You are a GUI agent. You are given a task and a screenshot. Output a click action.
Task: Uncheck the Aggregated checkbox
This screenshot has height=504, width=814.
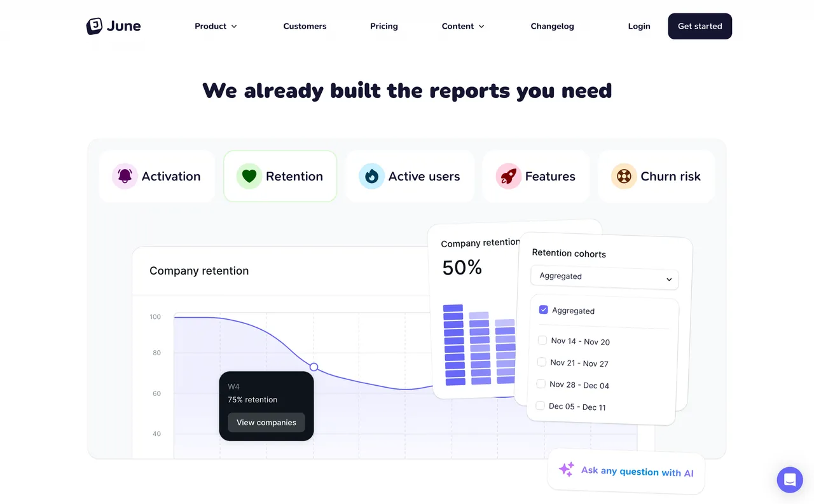(x=544, y=310)
